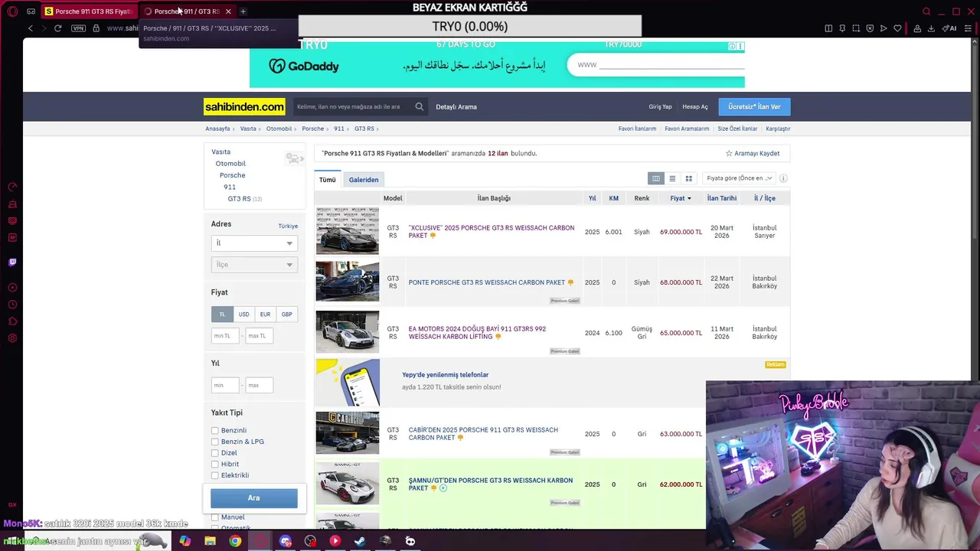The width and height of the screenshot is (980, 551).
Task: Open Pinboards pin icon
Action: click(x=842, y=28)
